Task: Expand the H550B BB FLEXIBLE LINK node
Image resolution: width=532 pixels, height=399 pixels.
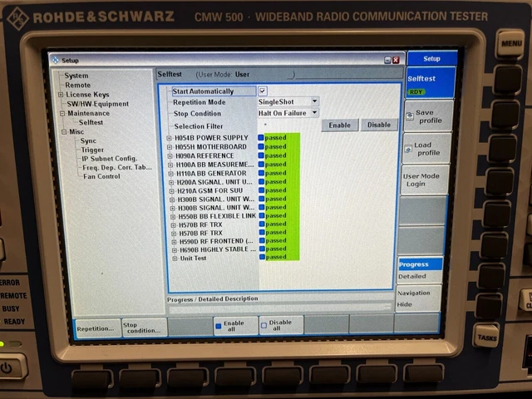Action: click(173, 216)
